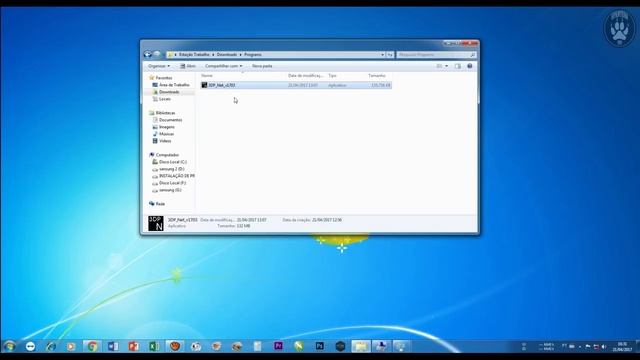640x360 pixels.
Task: Launch Internet Explorer from taskbar
Action: [x=51, y=347]
